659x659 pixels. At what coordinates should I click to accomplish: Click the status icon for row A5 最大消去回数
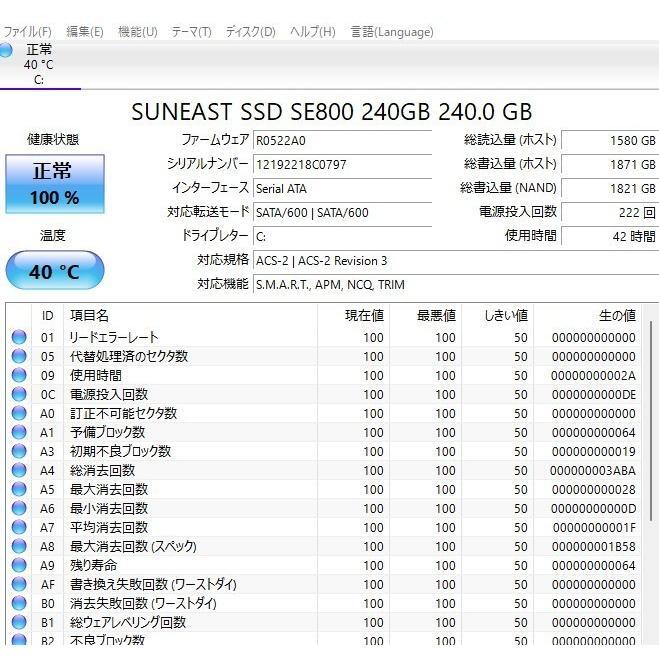click(x=19, y=489)
